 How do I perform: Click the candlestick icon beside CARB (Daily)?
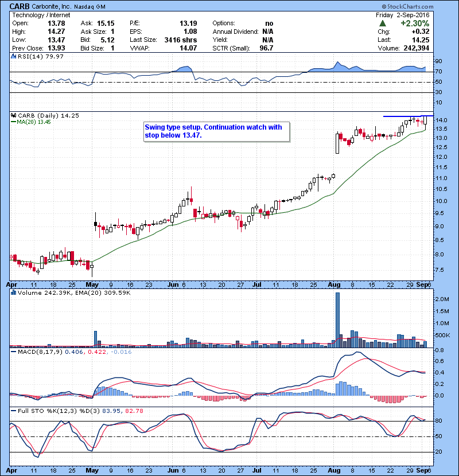click(x=13, y=116)
